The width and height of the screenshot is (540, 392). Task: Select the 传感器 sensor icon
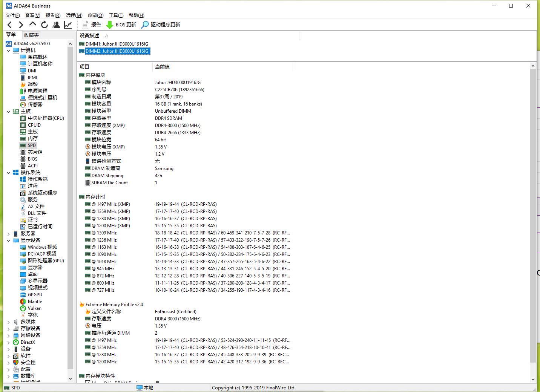pyautogui.click(x=23, y=104)
